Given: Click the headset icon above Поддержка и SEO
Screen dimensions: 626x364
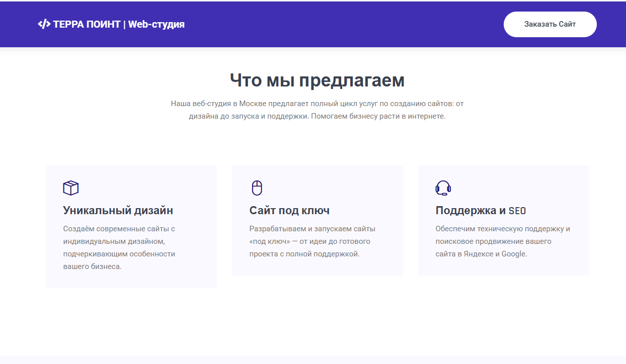Looking at the screenshot, I should pos(443,188).
